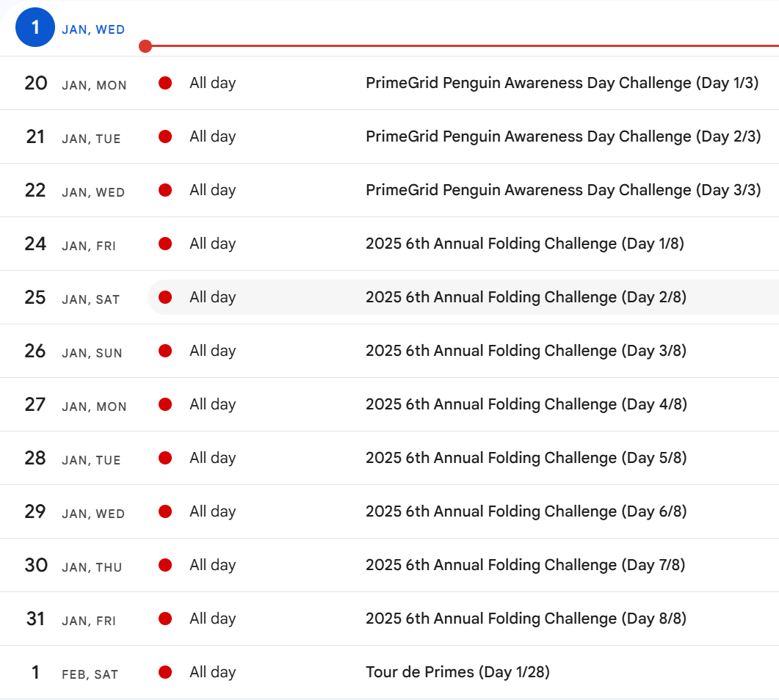This screenshot has width=779, height=700.
Task: Open the Folding Challenge Day 8/8 event details
Action: click(x=526, y=619)
